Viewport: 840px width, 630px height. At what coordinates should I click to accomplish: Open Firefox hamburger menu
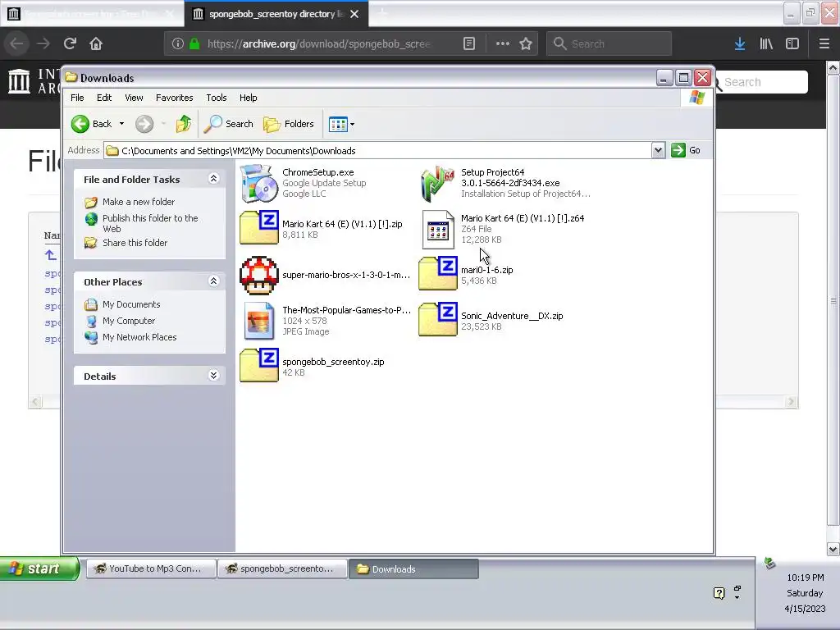(824, 43)
